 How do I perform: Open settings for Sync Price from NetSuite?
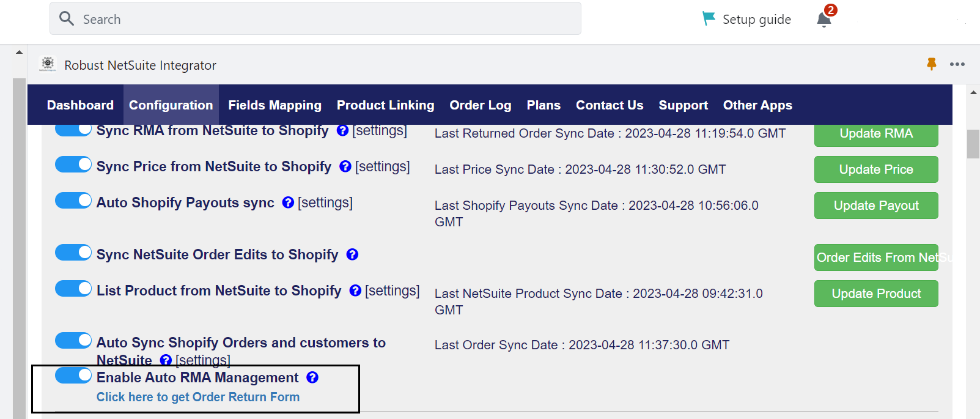click(383, 166)
